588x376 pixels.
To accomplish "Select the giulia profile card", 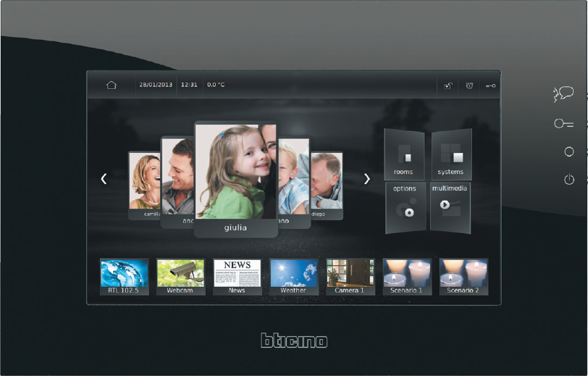I will [x=235, y=179].
